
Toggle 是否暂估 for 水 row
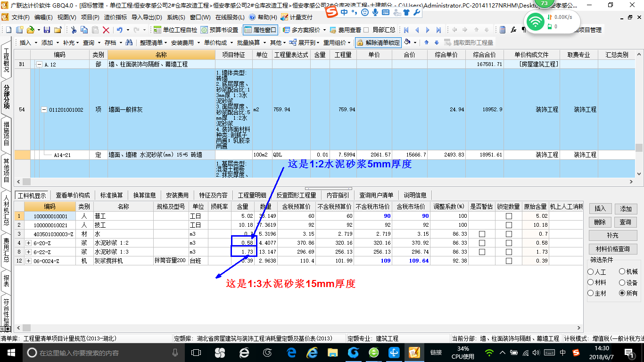pos(482,234)
